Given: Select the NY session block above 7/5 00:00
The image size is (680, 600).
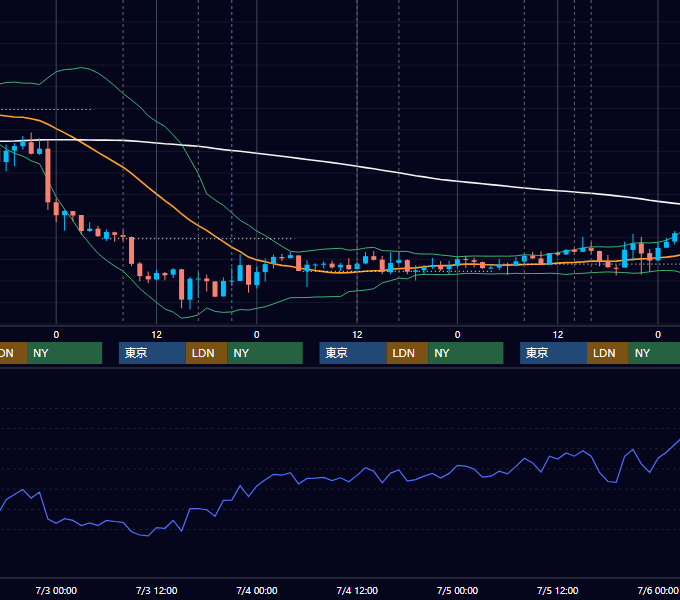Looking at the screenshot, I should pos(466,353).
